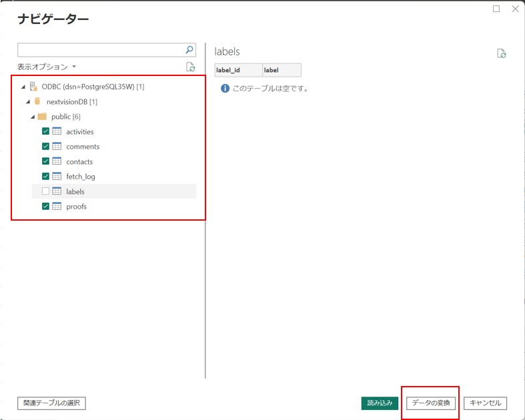Collapse the ODBC root tree node

(23, 87)
